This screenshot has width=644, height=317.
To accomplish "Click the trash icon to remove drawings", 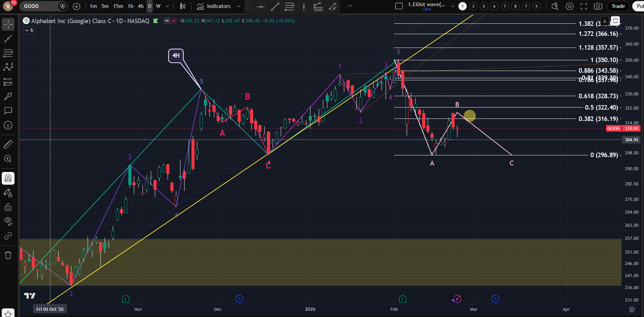I will (8, 255).
